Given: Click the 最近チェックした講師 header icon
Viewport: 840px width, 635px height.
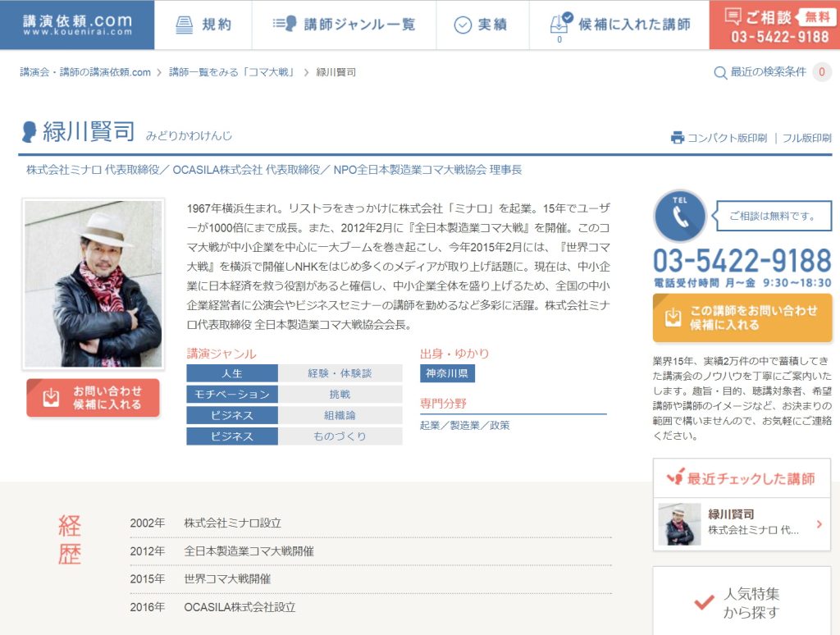Looking at the screenshot, I should point(676,477).
